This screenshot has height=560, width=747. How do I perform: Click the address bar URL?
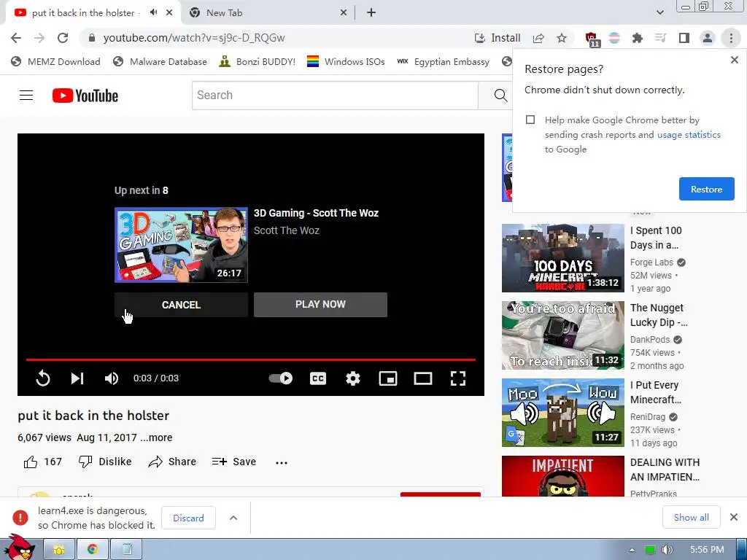pos(194,38)
